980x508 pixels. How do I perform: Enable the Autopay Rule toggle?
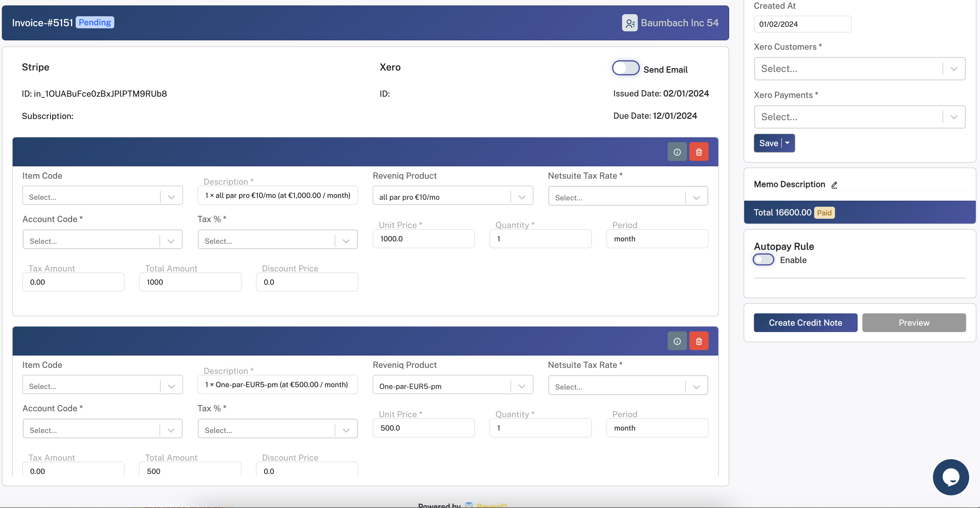[x=763, y=260]
